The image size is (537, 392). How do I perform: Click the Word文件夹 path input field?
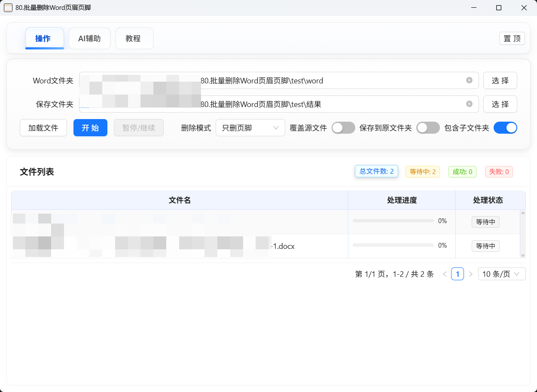tap(331, 80)
